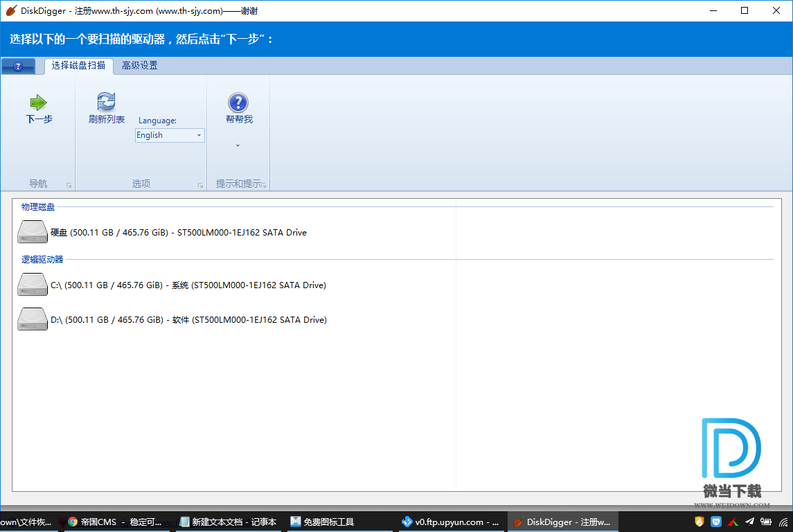Select the C:\ 系统 logical drive

[x=172, y=285]
